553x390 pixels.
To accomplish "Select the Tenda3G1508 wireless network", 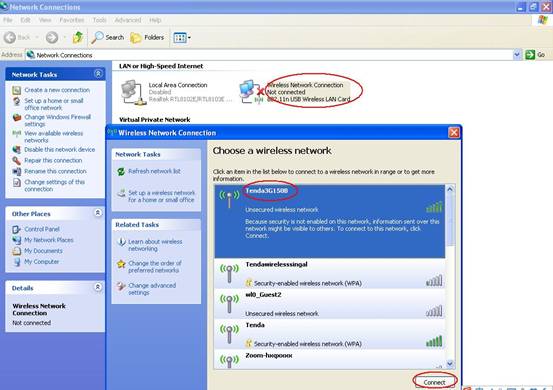I will pyautogui.click(x=330, y=221).
